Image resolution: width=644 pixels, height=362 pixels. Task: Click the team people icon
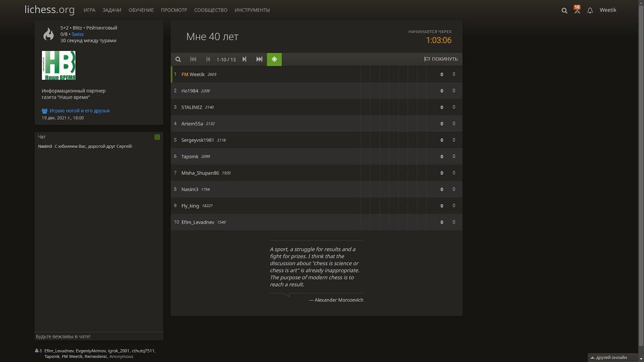(45, 111)
